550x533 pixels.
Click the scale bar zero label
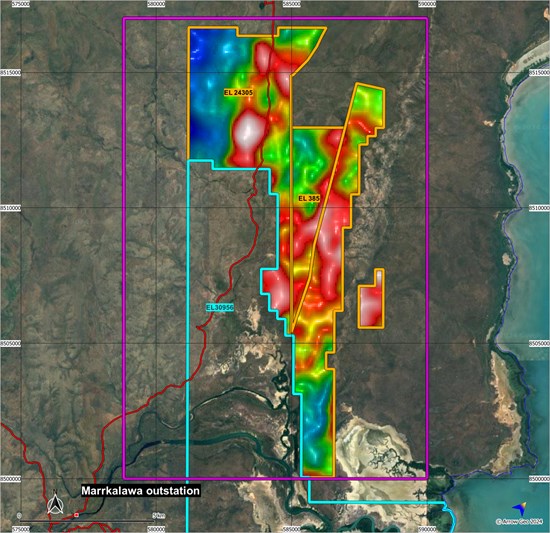[x=19, y=516]
